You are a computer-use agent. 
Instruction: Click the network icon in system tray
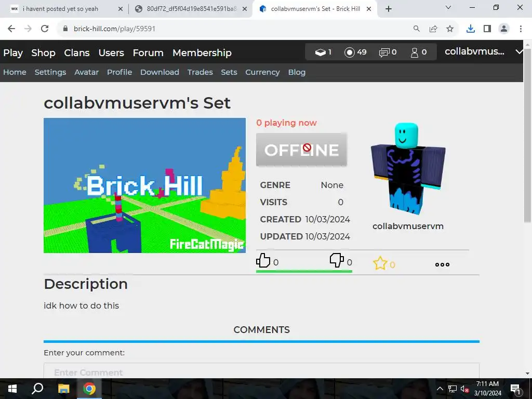[453, 389]
